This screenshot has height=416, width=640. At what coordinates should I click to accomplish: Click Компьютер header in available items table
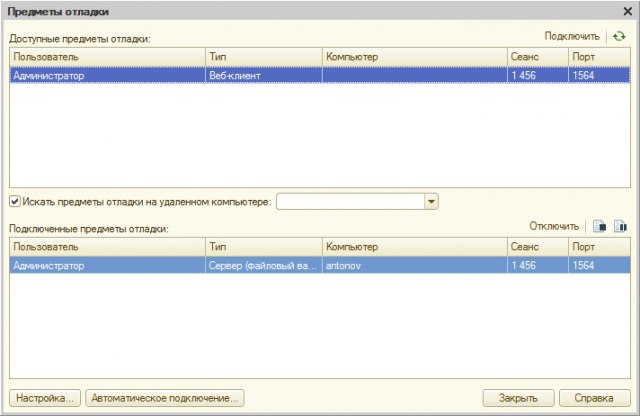pyautogui.click(x=415, y=57)
